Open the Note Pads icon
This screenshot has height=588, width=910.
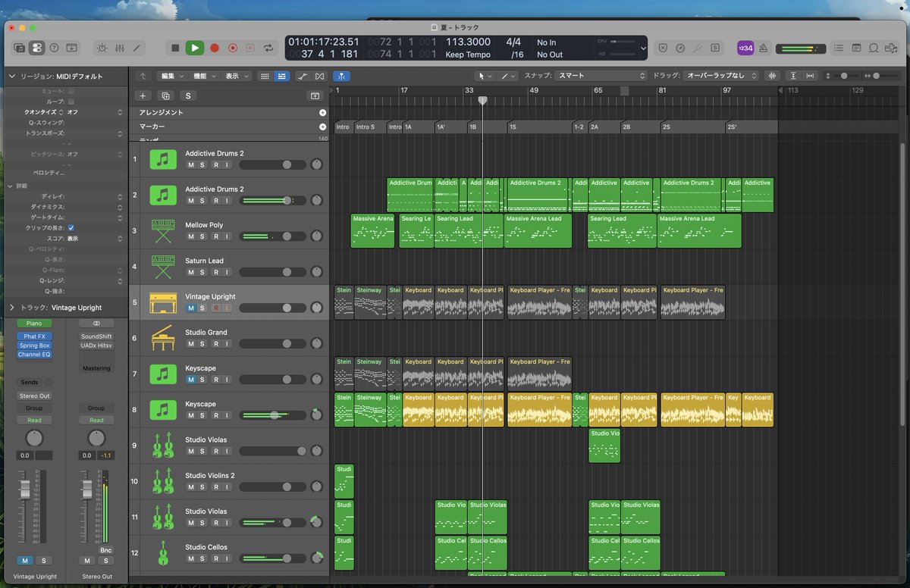(856, 48)
